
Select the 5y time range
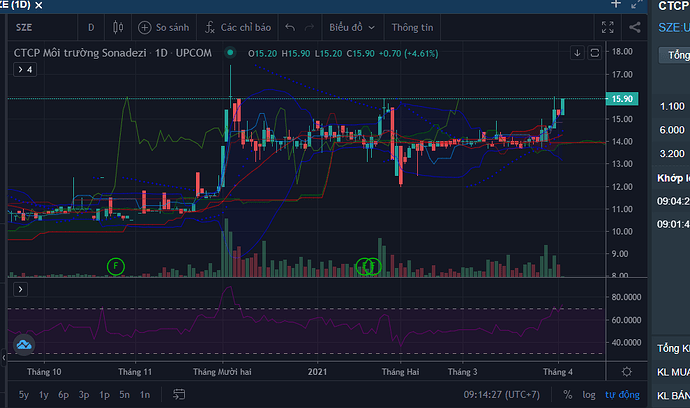[x=24, y=395]
